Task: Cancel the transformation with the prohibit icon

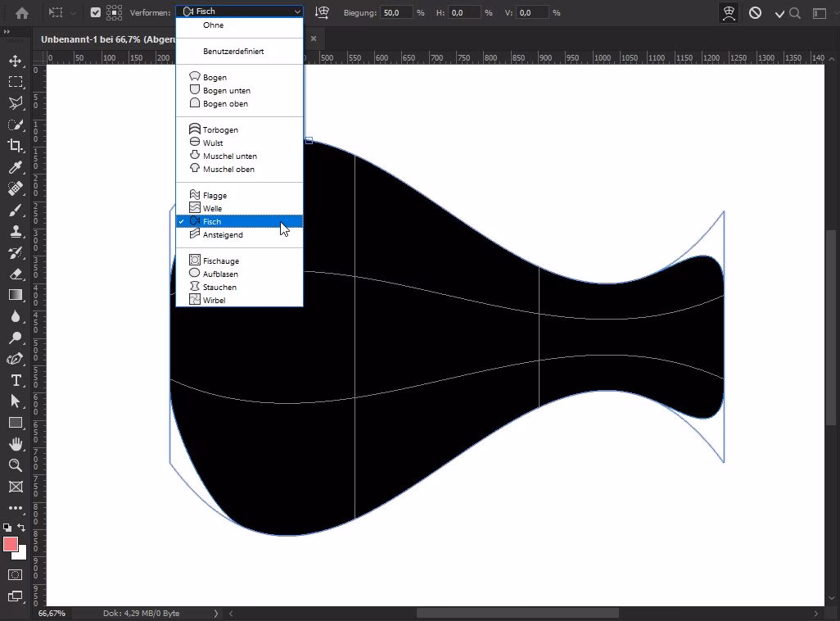Action: [755, 12]
